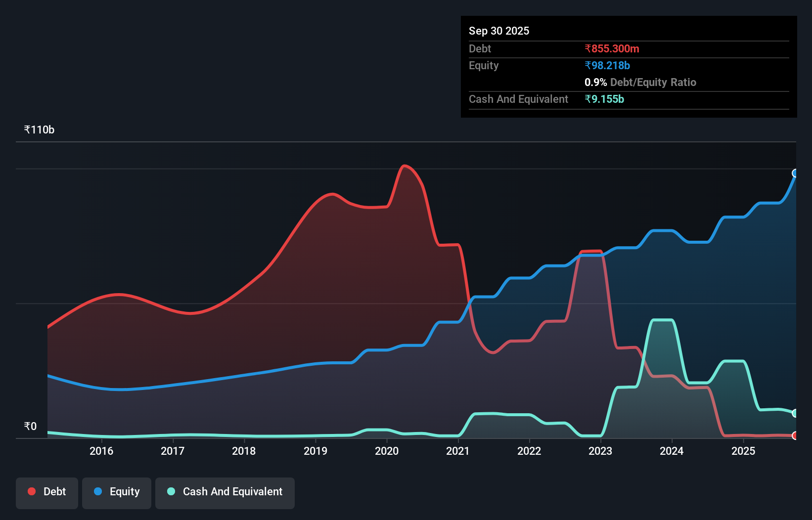Click the 2021 x-axis label
812x520 pixels.
point(458,451)
